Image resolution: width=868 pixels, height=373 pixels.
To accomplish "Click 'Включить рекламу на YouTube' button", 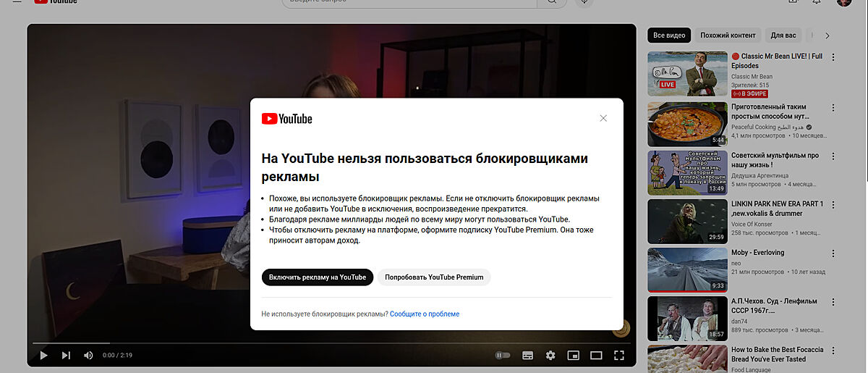I will (318, 277).
